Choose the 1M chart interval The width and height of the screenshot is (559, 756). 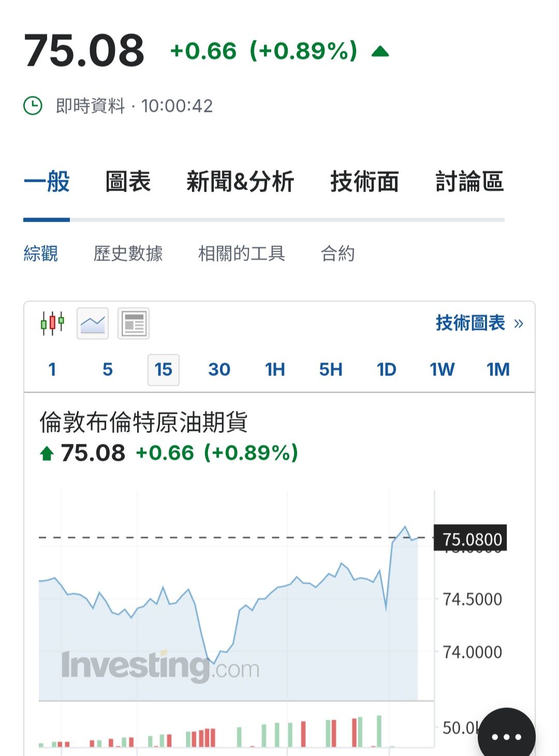pyautogui.click(x=498, y=370)
